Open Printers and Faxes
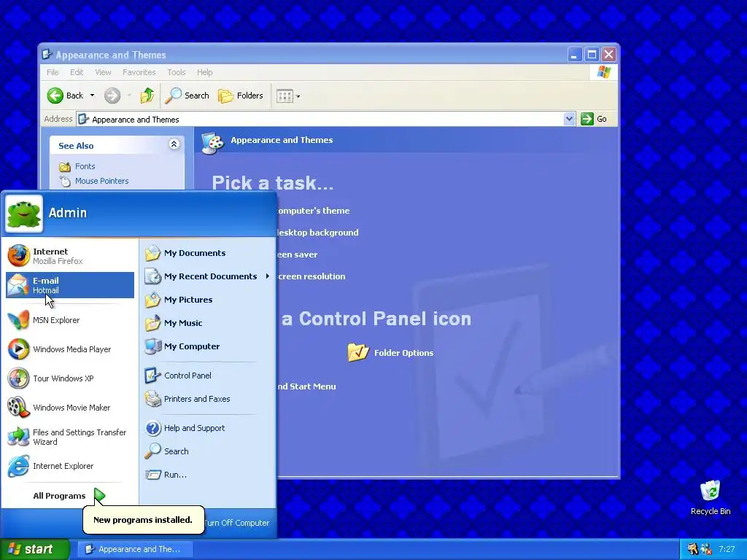 pyautogui.click(x=207, y=399)
